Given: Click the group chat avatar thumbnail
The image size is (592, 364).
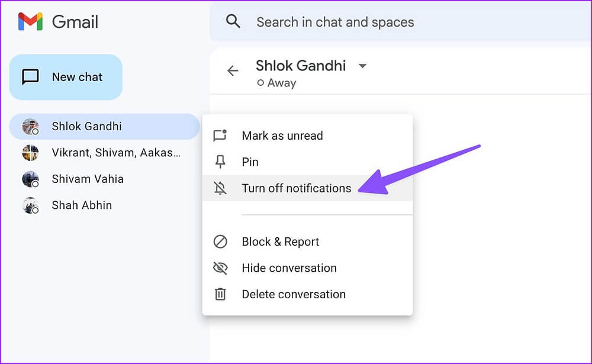Looking at the screenshot, I should (30, 153).
